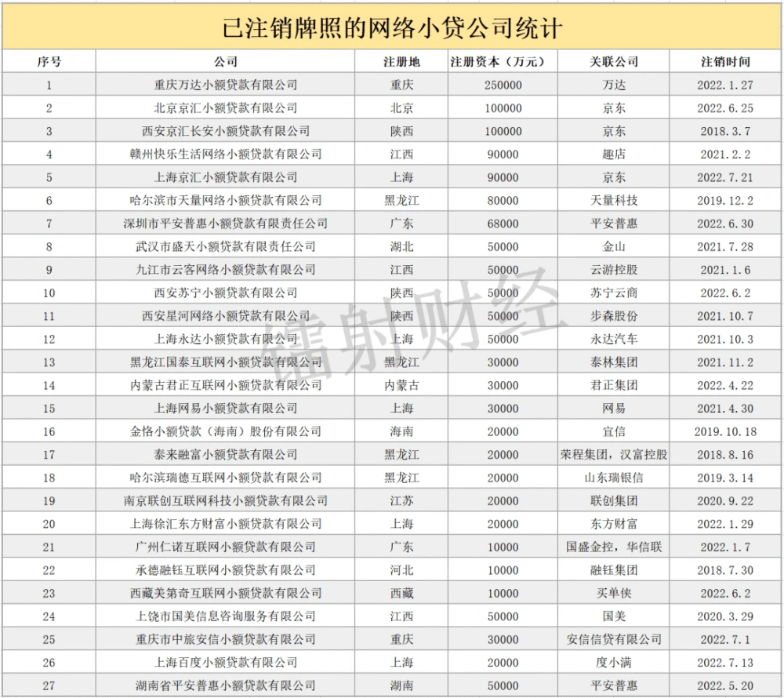Click the capital value 68000
This screenshot has width=784, height=698.
[503, 224]
